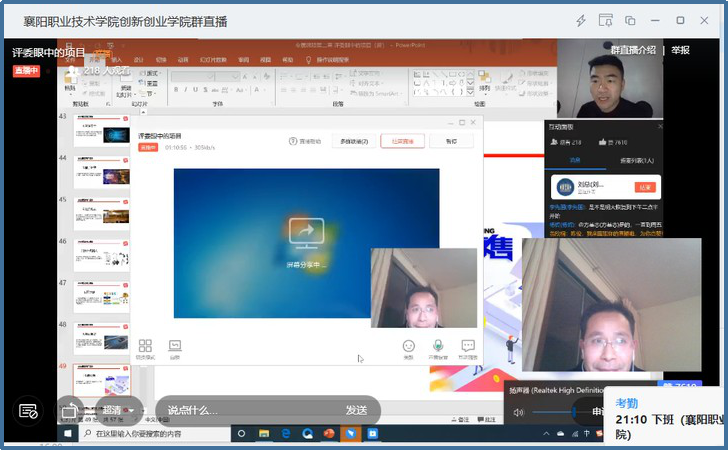Image resolution: width=728 pixels, height=450 pixels.
Task: Click the red 直播中 live badge
Action: [26, 71]
